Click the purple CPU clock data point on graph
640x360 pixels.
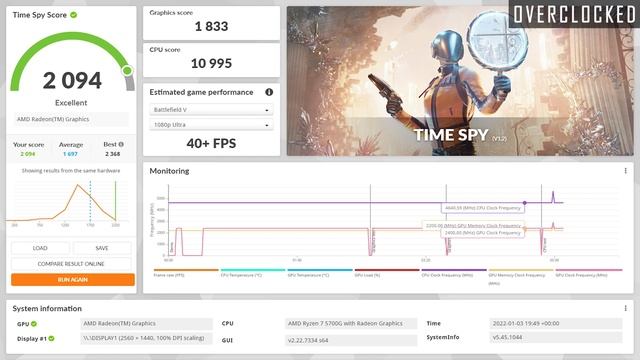[x=525, y=202]
